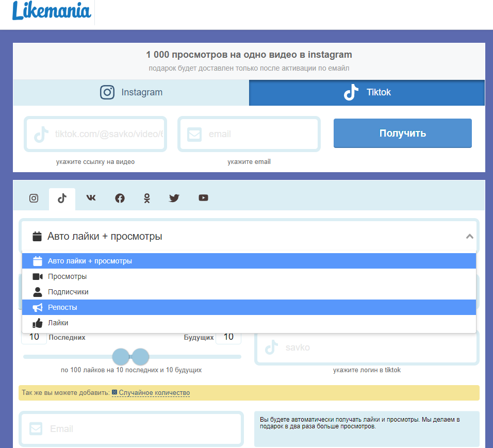Click the left slider handle

[x=121, y=357]
